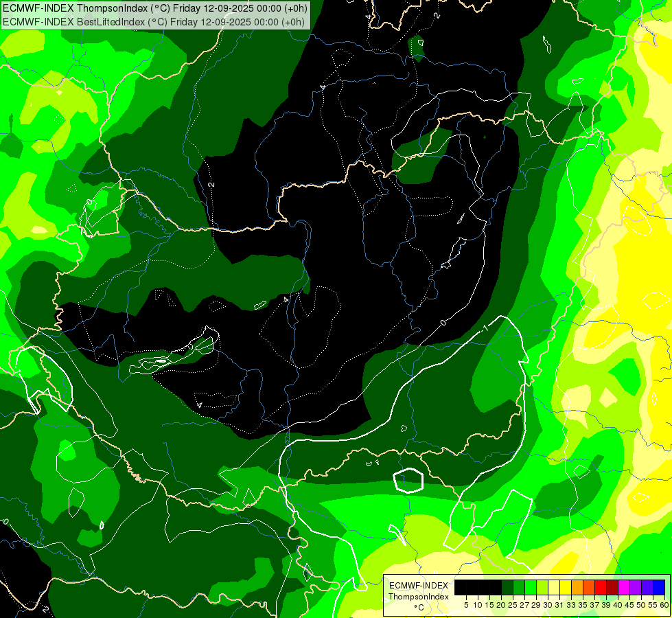Select the indigo 50–55 legend swatch
The image size is (672, 618).
[647, 587]
